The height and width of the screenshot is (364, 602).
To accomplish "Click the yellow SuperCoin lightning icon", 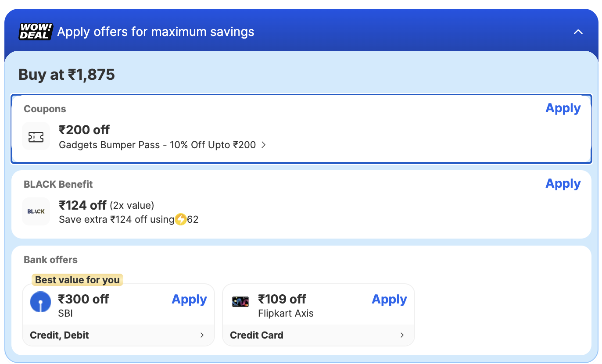I will pos(181,219).
